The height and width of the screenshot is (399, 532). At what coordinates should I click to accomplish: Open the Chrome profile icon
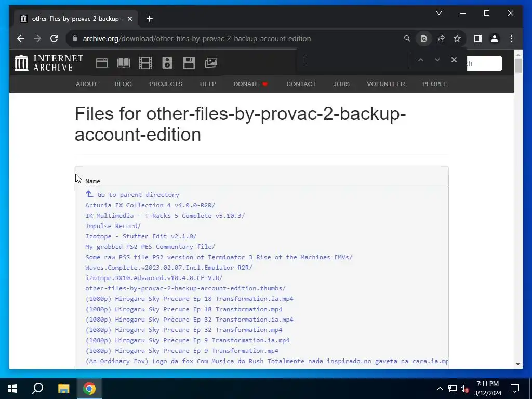click(495, 38)
